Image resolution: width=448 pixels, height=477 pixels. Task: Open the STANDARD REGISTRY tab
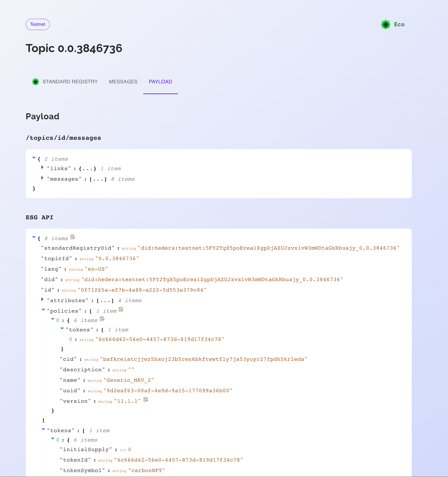(x=70, y=82)
